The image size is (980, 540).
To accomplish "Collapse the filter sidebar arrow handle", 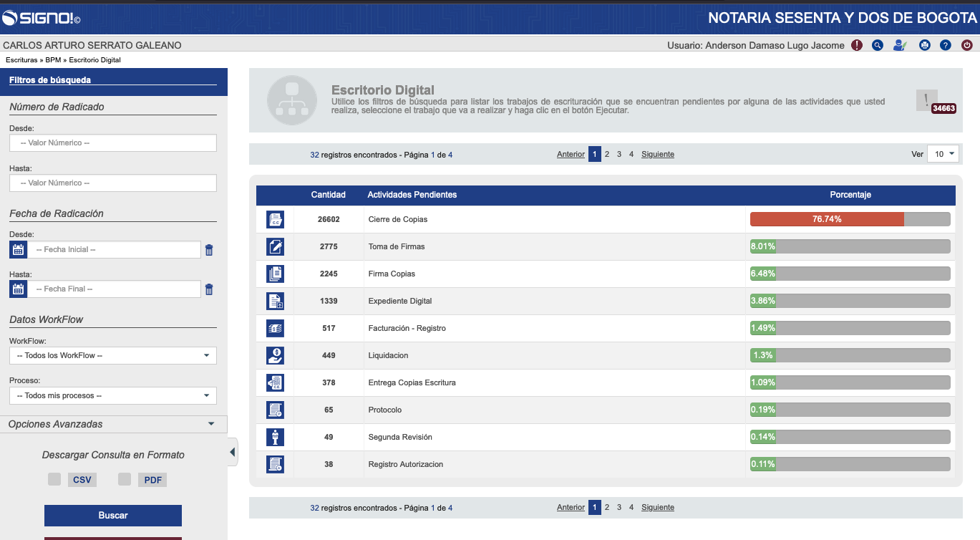I will click(x=233, y=452).
